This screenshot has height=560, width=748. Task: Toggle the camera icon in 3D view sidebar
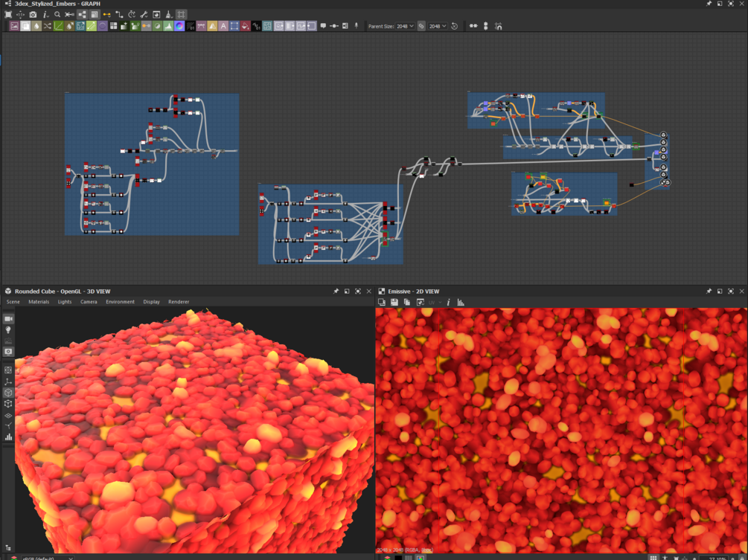9,319
